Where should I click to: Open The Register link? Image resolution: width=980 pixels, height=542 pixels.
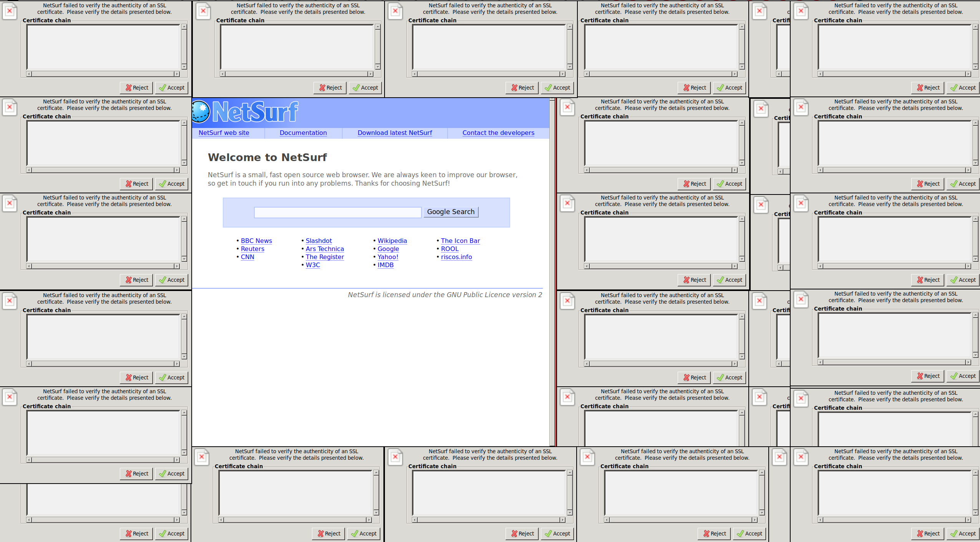325,257
